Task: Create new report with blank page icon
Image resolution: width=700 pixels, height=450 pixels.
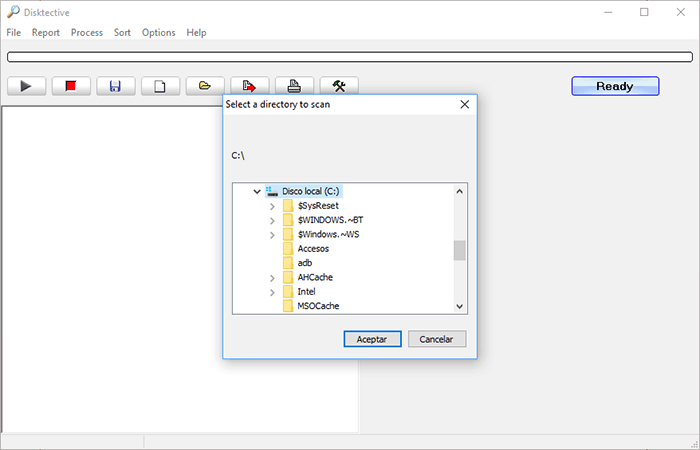Action: coord(160,86)
